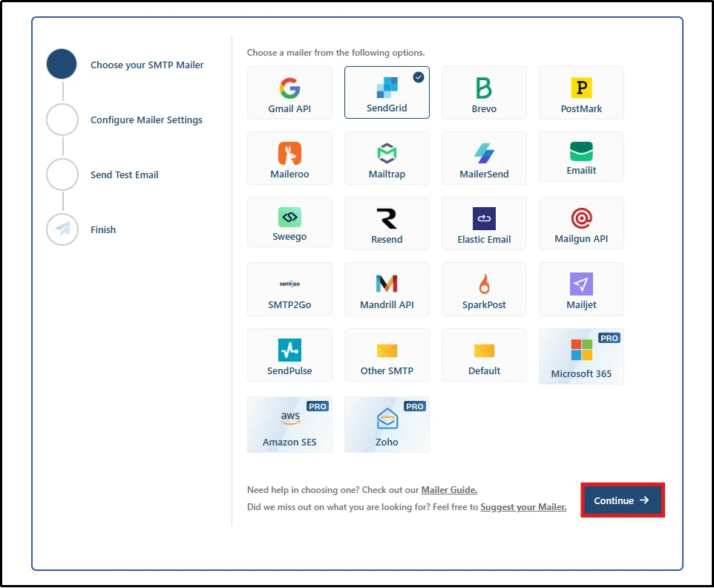Click the SendGrid selected checkmark badge
Viewport: 714px width, 588px height.
(419, 77)
